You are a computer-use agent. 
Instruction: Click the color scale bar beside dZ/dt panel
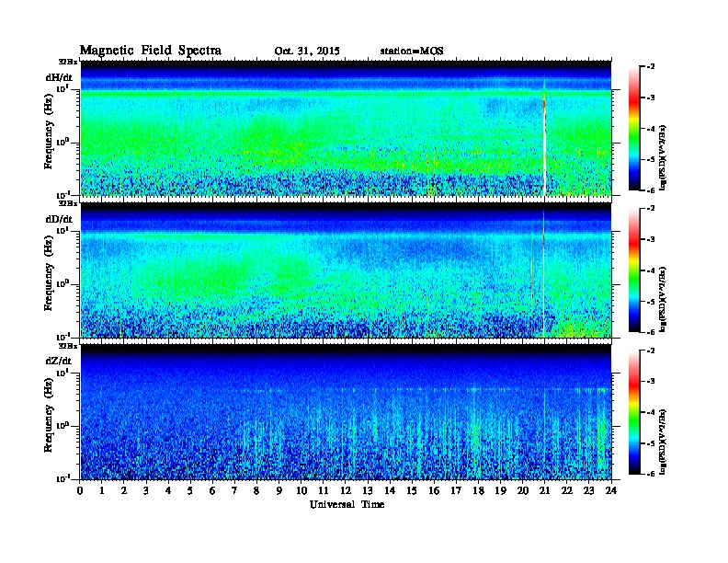(634, 412)
